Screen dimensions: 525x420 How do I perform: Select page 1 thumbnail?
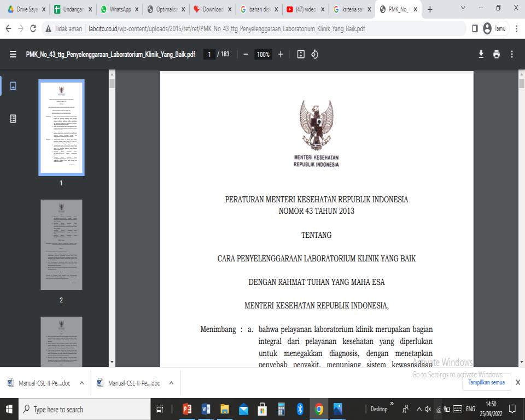point(61,127)
